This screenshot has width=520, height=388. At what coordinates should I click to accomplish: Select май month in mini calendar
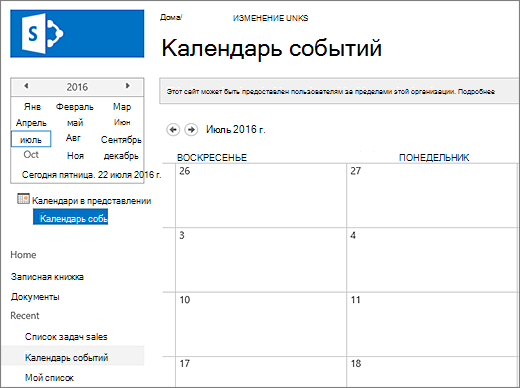coord(75,123)
